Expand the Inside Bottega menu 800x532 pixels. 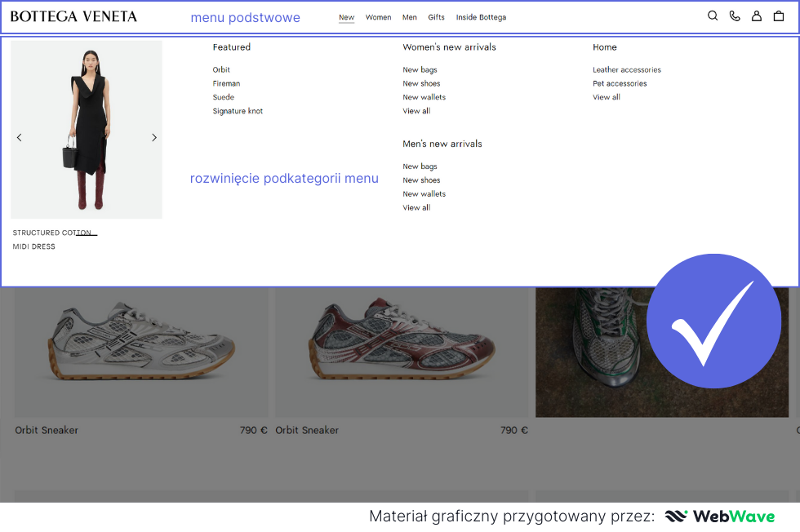click(481, 17)
